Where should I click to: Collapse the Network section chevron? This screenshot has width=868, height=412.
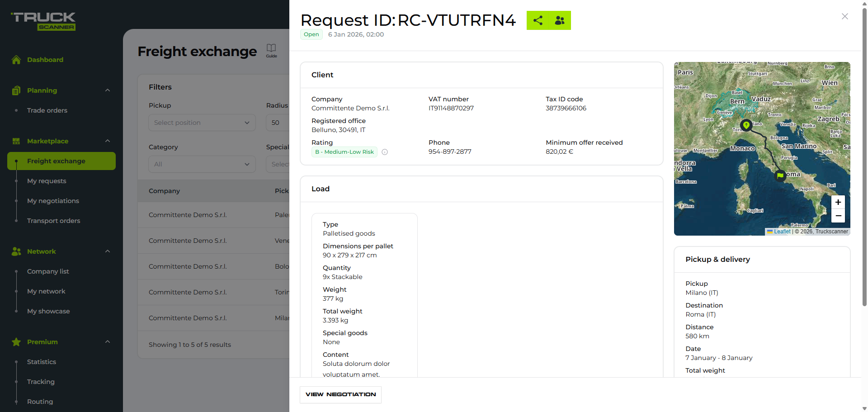tap(108, 251)
